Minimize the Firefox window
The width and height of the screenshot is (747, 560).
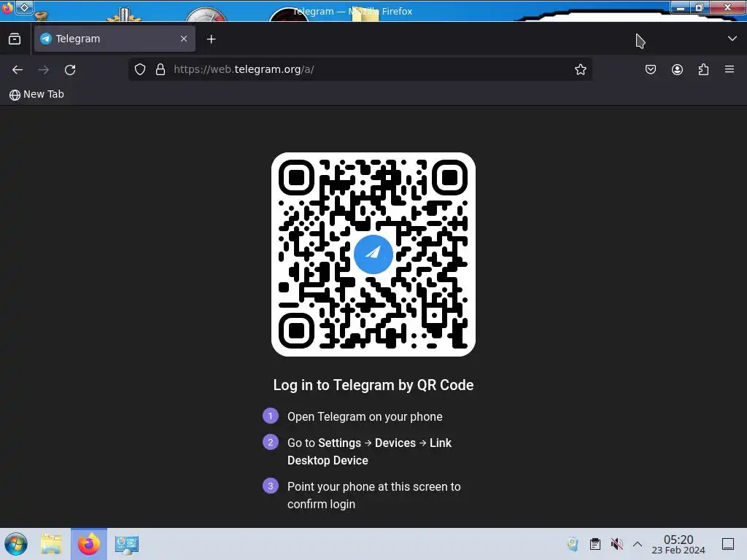tap(681, 7)
